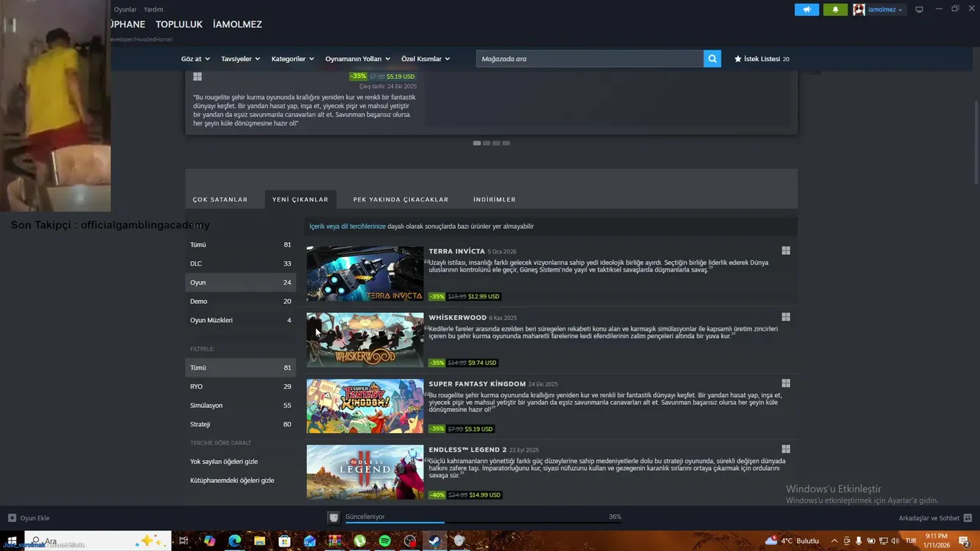Open File Explorer from the taskbar
The width and height of the screenshot is (980, 551).
click(260, 541)
